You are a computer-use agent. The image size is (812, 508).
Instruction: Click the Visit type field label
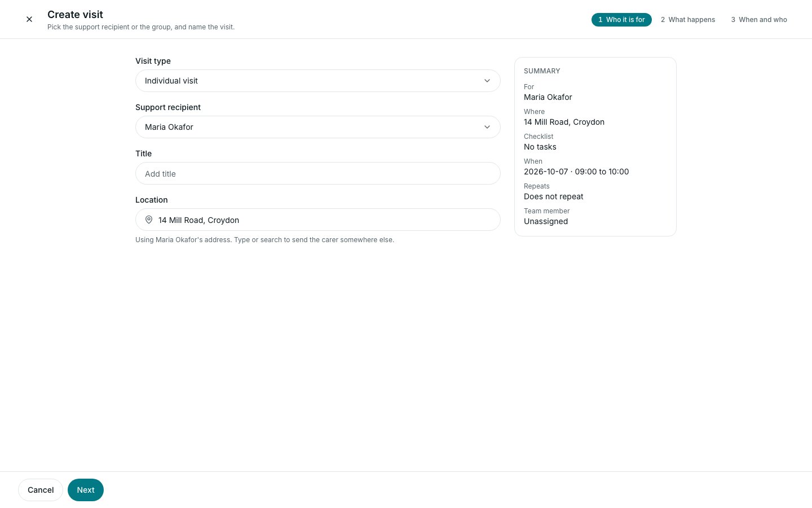coord(153,61)
